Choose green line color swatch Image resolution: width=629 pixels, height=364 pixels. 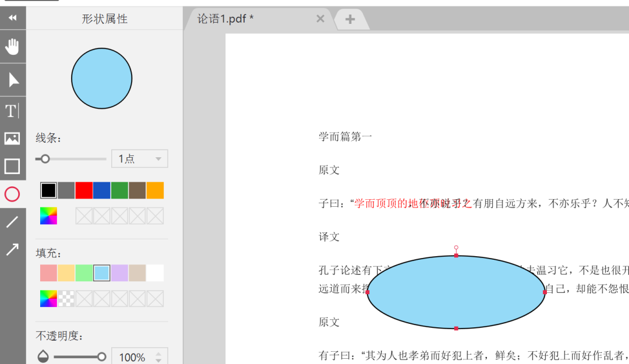(x=119, y=190)
